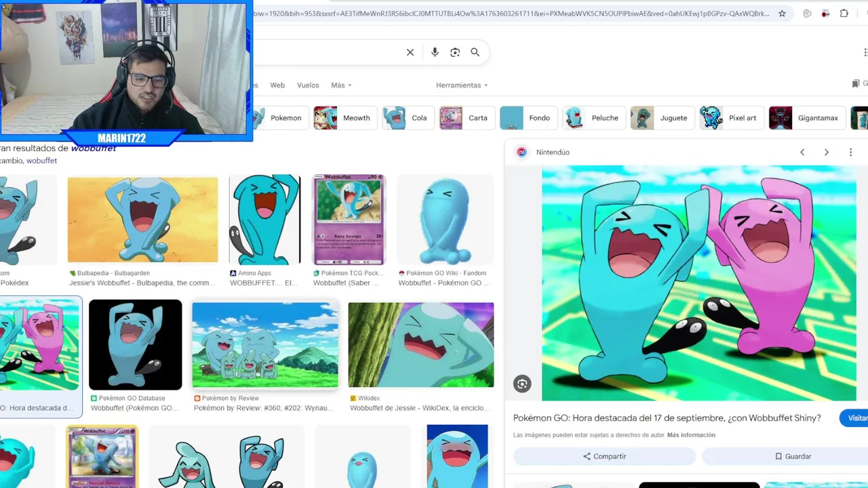The height and width of the screenshot is (488, 868).
Task: Filter images by Pixel art chip
Action: click(x=731, y=118)
